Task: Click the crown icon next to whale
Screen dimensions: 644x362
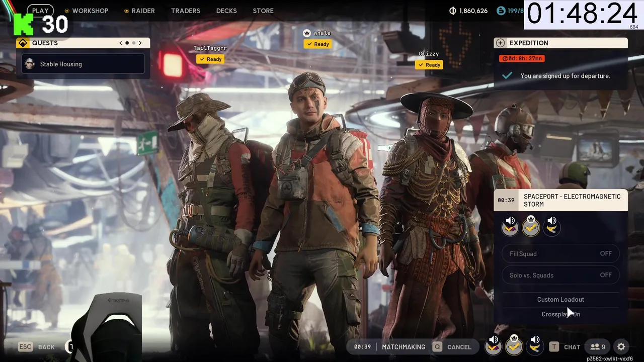Action: coord(307,33)
